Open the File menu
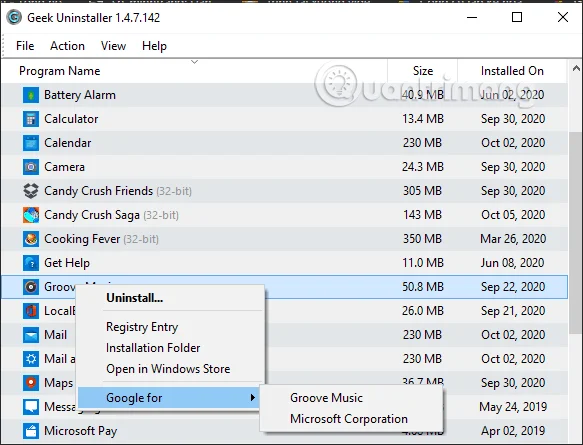The height and width of the screenshot is (445, 583). pos(25,46)
